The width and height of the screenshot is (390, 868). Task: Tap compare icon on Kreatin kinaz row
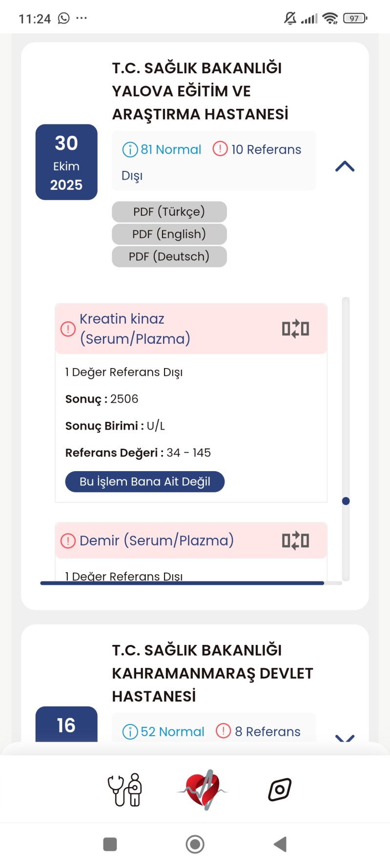click(295, 329)
